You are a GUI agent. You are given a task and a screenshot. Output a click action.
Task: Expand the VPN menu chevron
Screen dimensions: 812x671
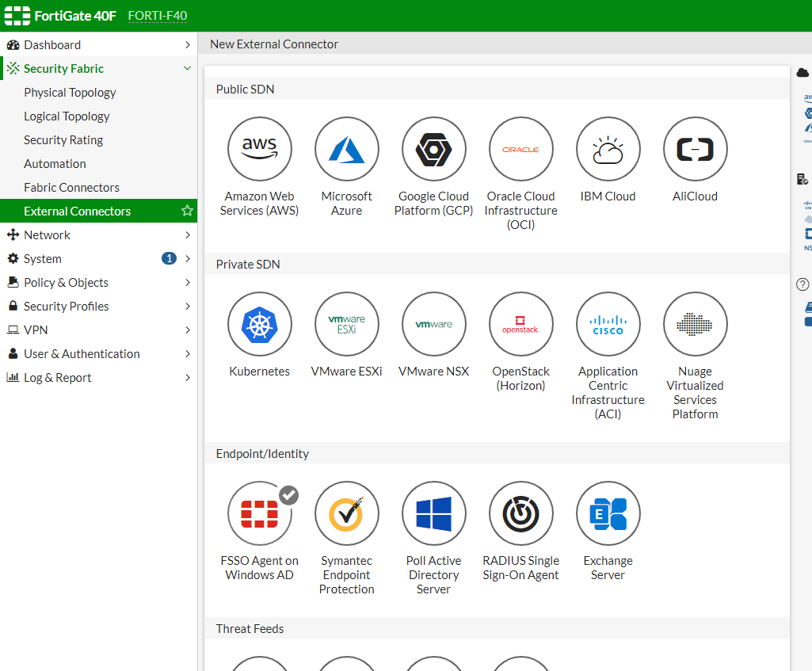pyautogui.click(x=188, y=330)
